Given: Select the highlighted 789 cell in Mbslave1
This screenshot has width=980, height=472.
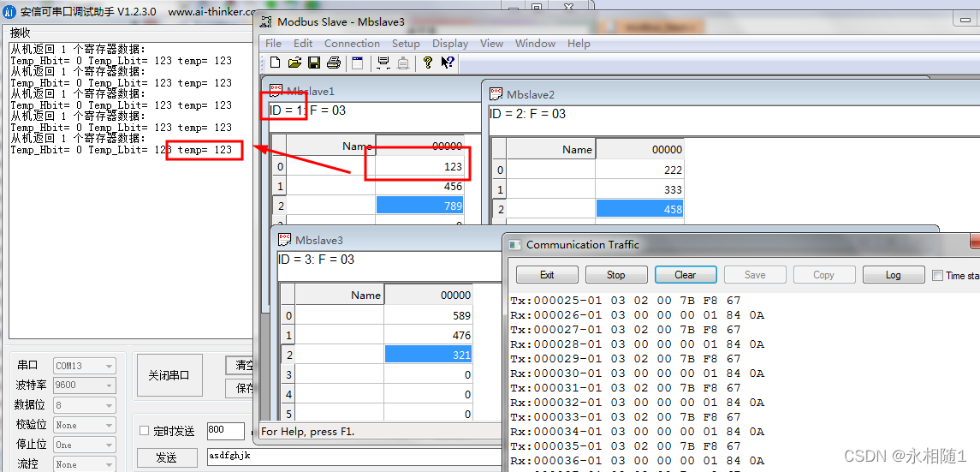Looking at the screenshot, I should (x=419, y=206).
